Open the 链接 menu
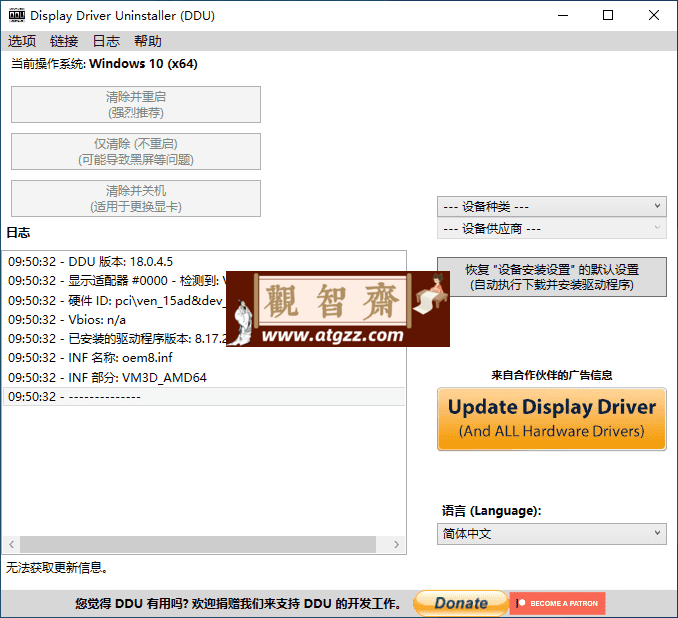678x618 pixels. 64,41
